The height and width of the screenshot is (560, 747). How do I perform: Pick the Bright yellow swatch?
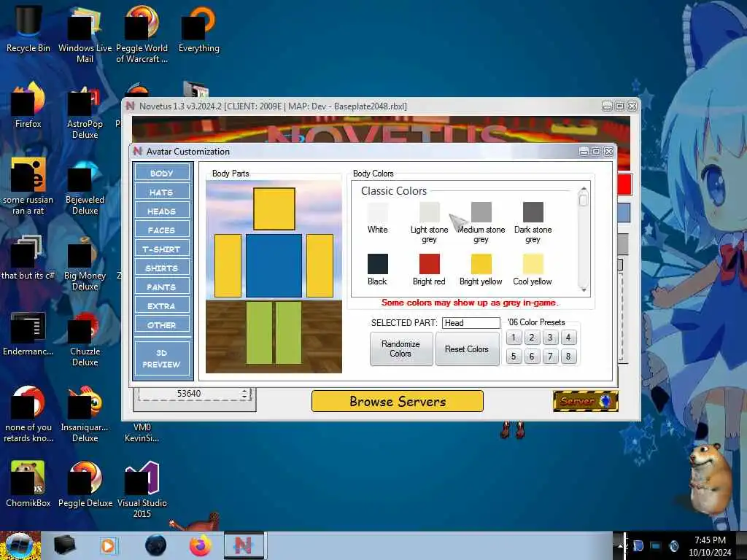[x=481, y=264]
